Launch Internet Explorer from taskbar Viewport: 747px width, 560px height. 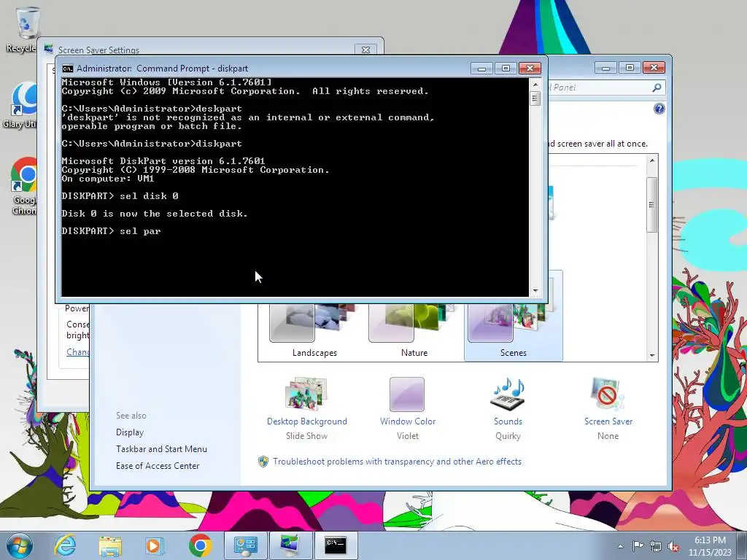[65, 545]
